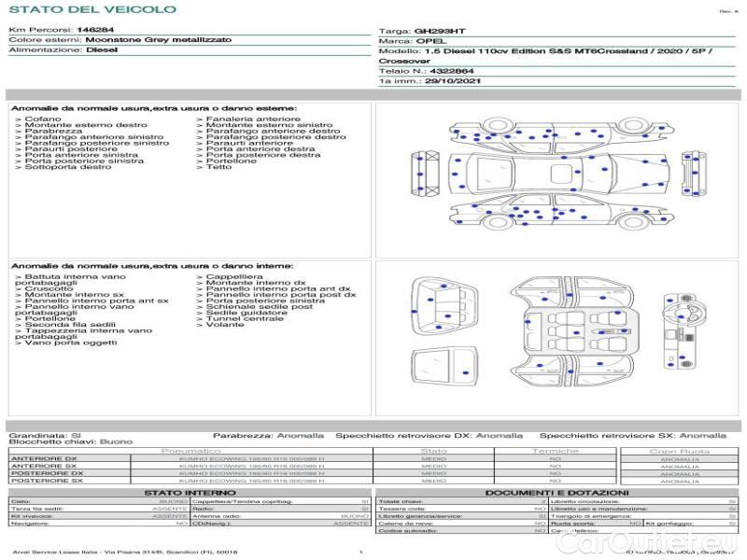747x560 pixels.
Task: Select the DOCUMENTI E DOTAZIONI section header
Action: click(557, 492)
